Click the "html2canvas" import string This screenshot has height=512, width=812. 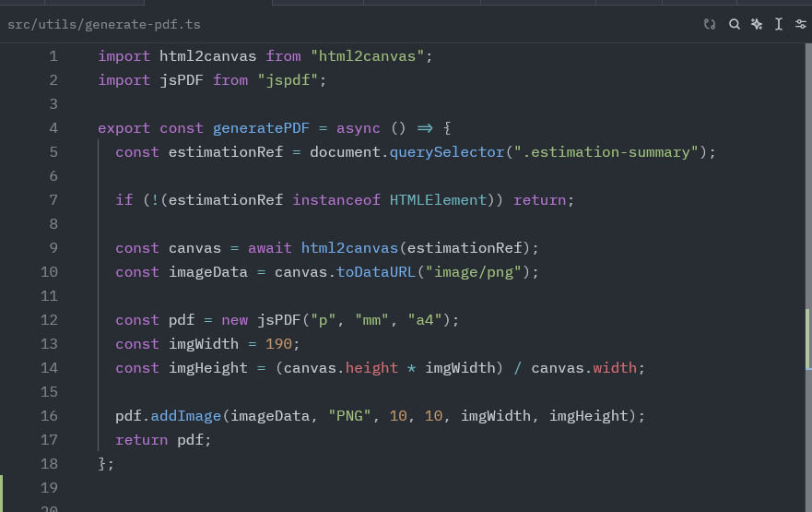click(367, 56)
